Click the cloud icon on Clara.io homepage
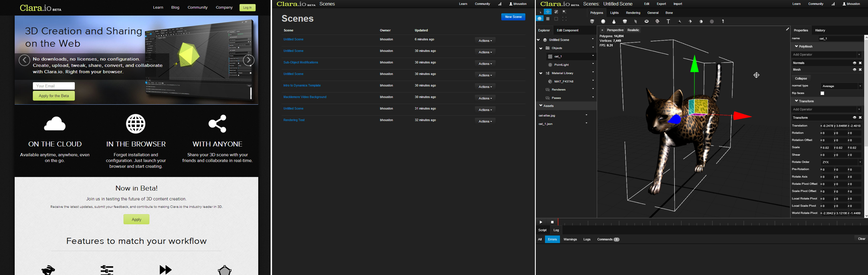The width and height of the screenshot is (868, 275). click(55, 123)
